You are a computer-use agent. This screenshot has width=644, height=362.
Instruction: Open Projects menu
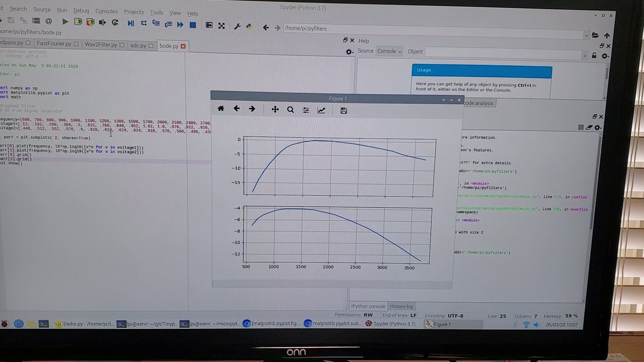pyautogui.click(x=134, y=12)
